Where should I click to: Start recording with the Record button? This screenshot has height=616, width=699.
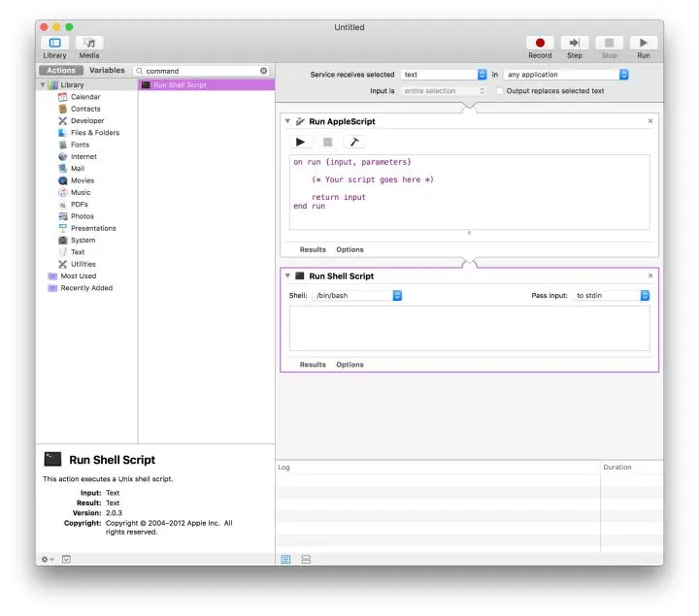(540, 44)
